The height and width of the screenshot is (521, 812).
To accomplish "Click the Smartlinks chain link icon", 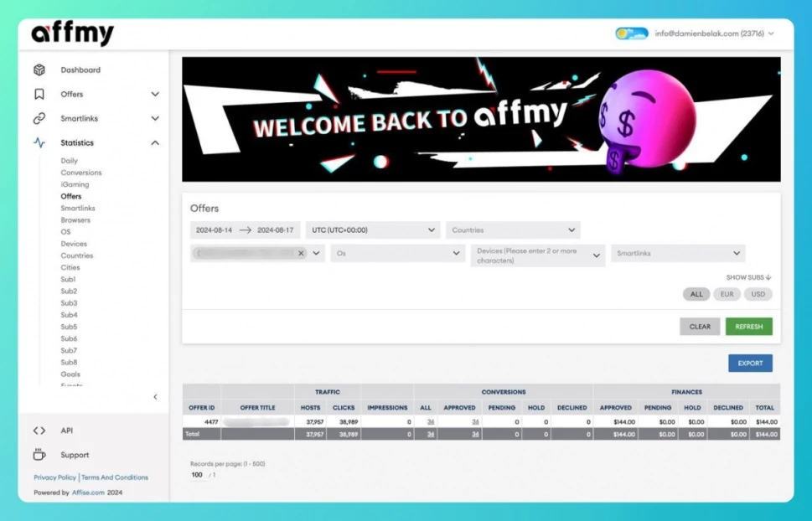I will tap(39, 119).
